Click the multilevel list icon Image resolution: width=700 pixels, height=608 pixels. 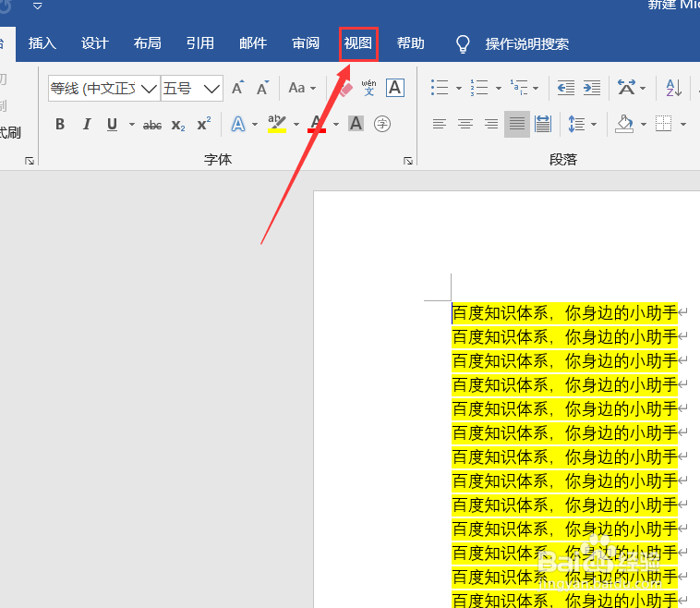(519, 88)
